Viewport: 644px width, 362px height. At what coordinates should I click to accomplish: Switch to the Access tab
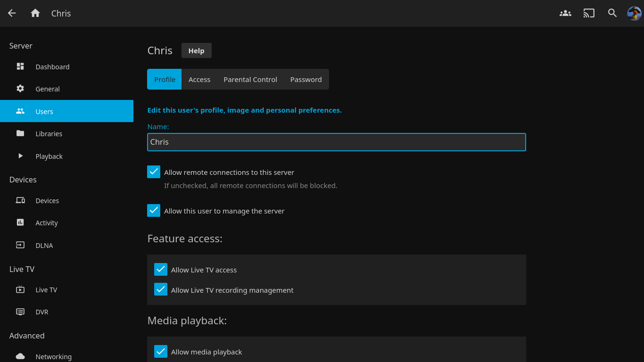tap(199, 79)
